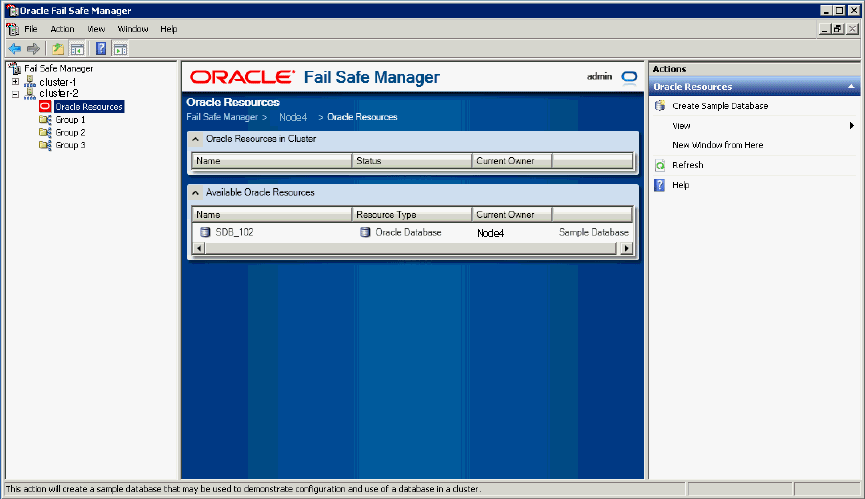The width and height of the screenshot is (865, 499).
Task: Click the Fail Safe Manager root tree icon
Action: pyautogui.click(x=15, y=68)
